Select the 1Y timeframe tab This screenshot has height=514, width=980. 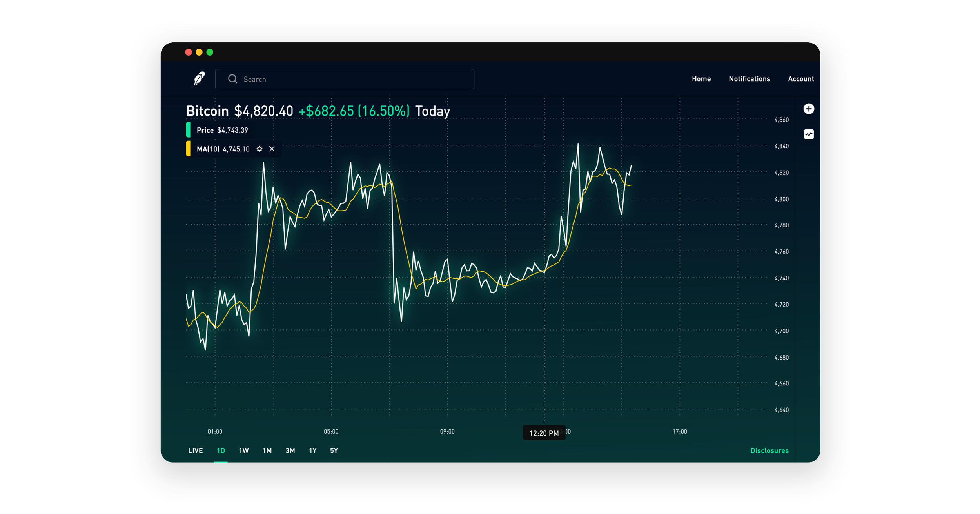pos(312,450)
